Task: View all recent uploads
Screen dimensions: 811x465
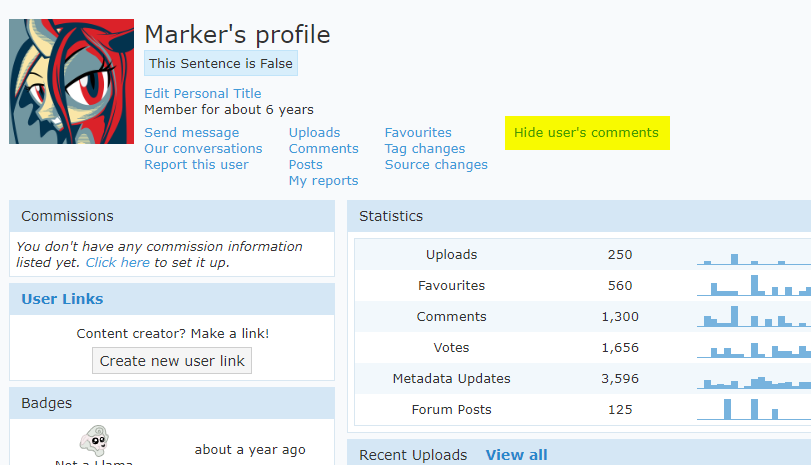Action: coord(516,455)
